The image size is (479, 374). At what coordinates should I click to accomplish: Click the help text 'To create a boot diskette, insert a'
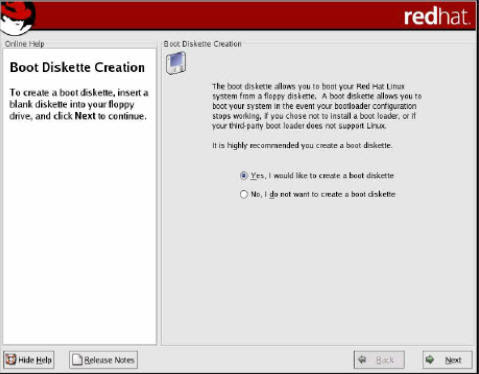pos(79,92)
